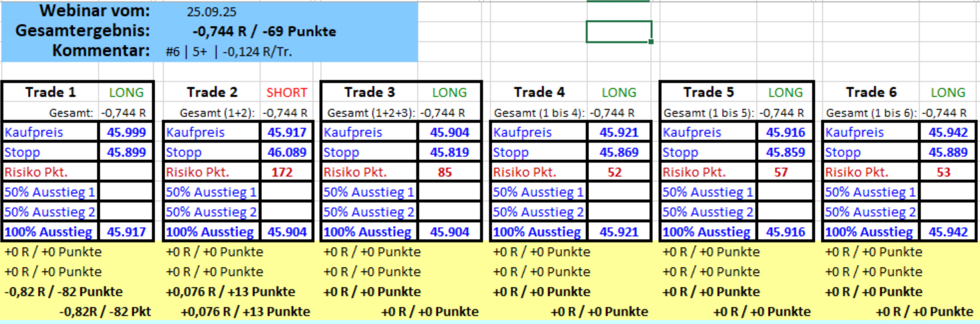
Task: Click Trade 2 Stopp value 46.089
Action: point(287,152)
